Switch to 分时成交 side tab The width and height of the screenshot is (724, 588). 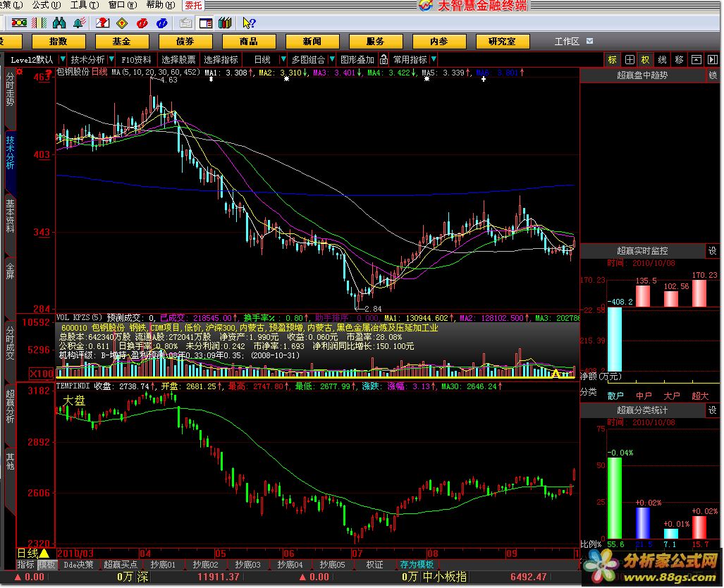pyautogui.click(x=10, y=343)
